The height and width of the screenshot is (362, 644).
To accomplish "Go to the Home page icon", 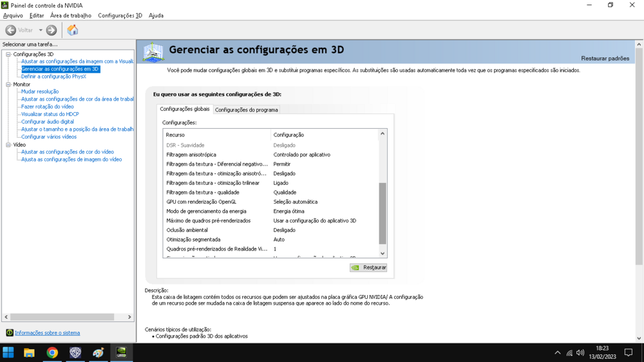I will (x=73, y=30).
